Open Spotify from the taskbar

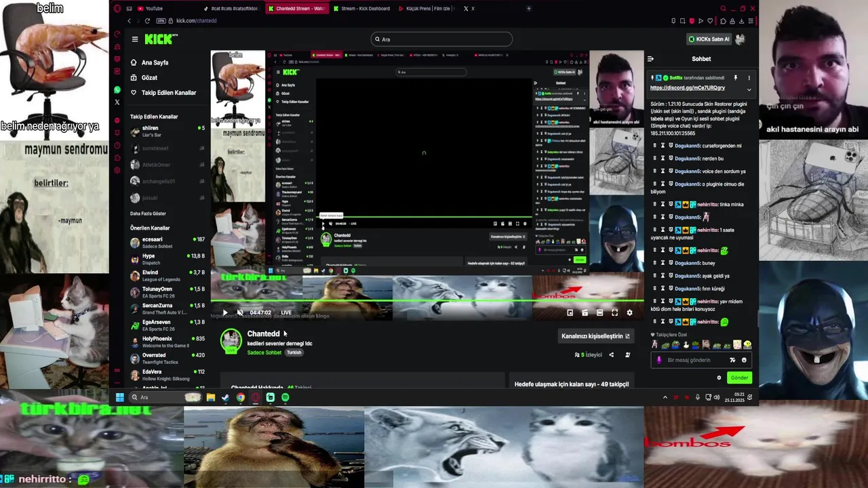click(x=285, y=397)
